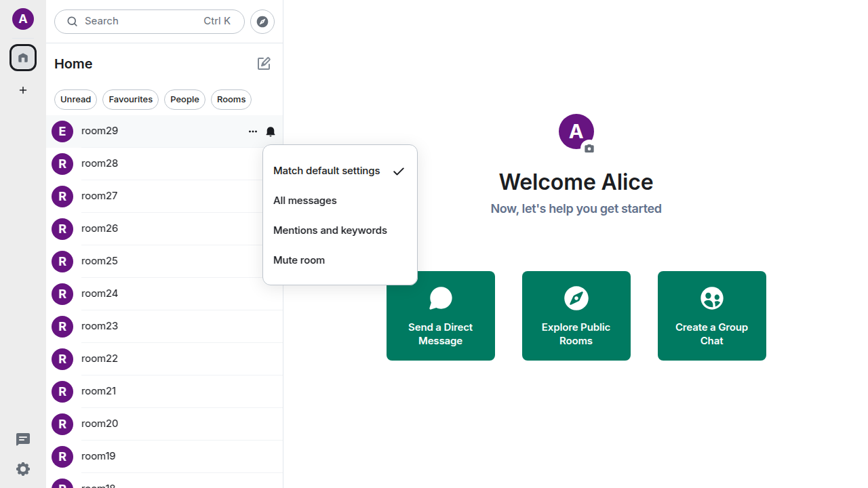Click camera icon to upload avatar
Screen dimensions: 868x488
point(589,148)
